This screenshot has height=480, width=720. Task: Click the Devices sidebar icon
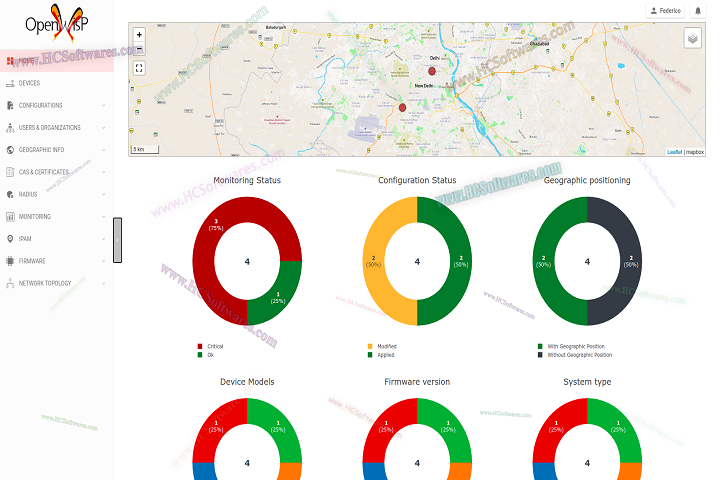coord(10,83)
